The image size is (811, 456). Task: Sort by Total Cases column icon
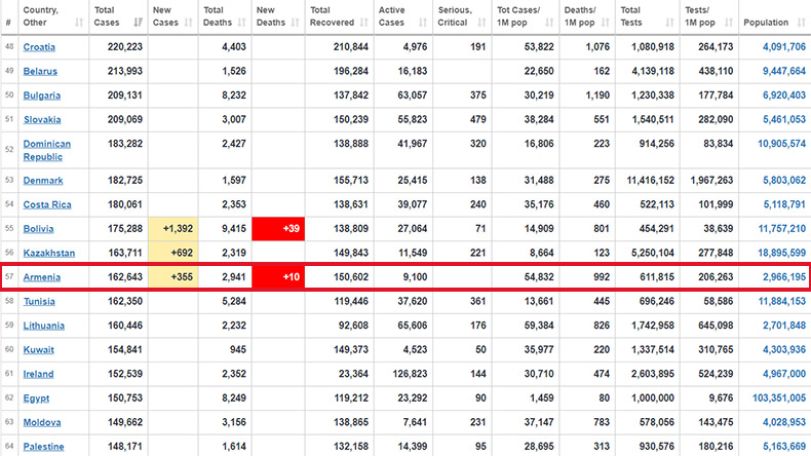click(138, 22)
